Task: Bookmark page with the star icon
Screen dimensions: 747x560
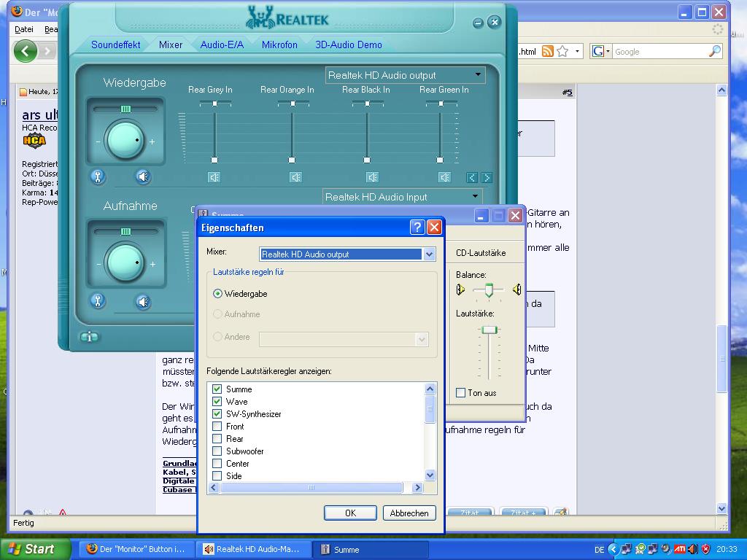Action: 562,51
